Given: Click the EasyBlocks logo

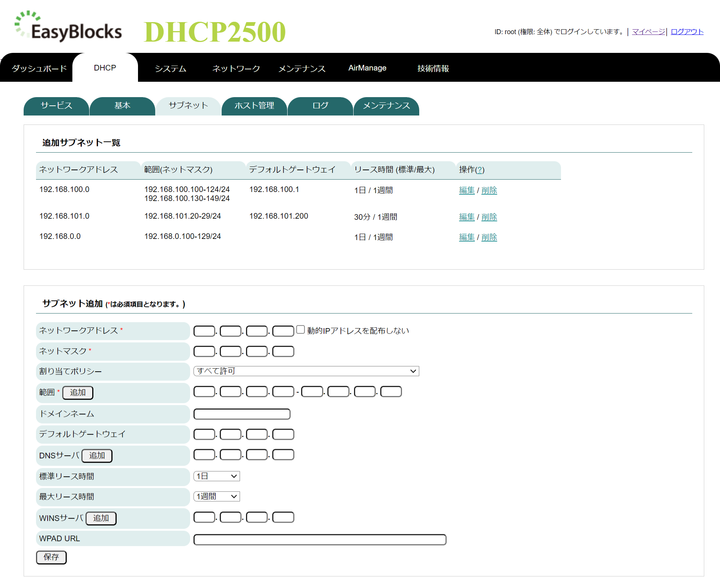Looking at the screenshot, I should coord(68,27).
